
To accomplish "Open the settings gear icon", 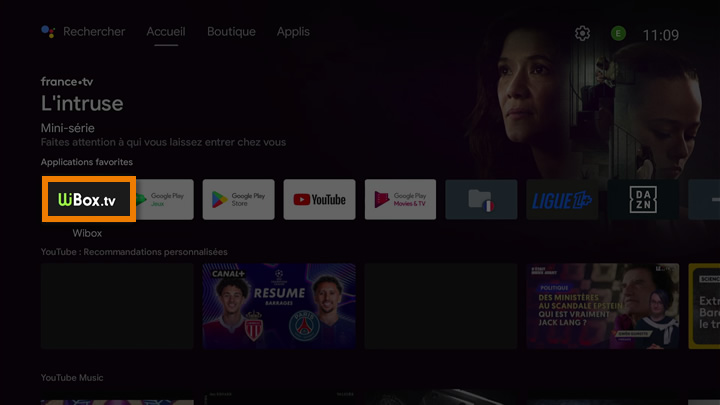I will pos(582,34).
